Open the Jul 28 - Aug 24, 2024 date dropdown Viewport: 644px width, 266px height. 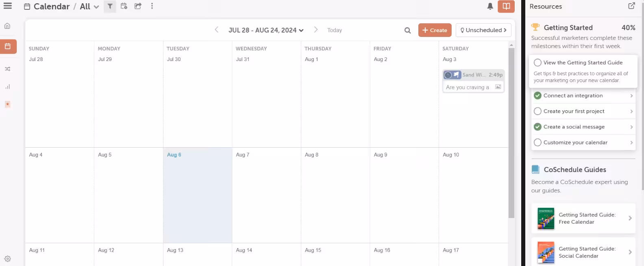(266, 30)
